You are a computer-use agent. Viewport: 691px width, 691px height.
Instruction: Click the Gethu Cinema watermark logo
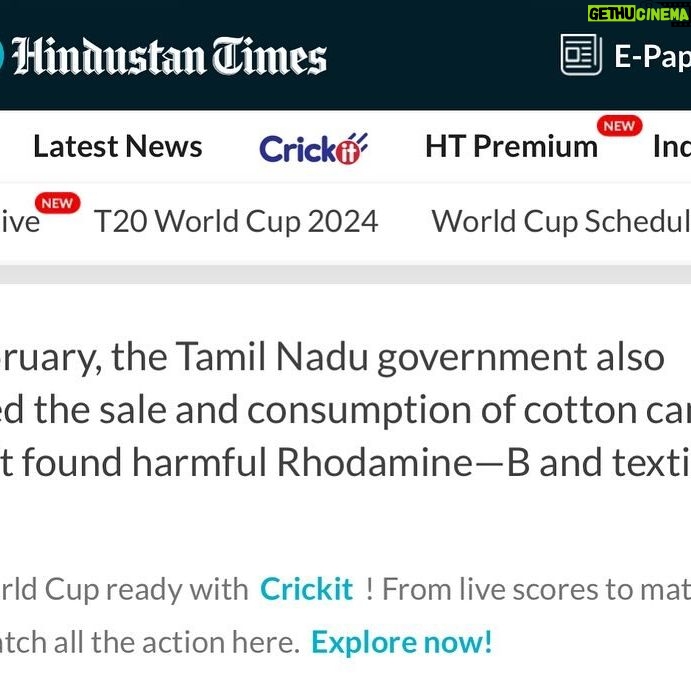638,14
